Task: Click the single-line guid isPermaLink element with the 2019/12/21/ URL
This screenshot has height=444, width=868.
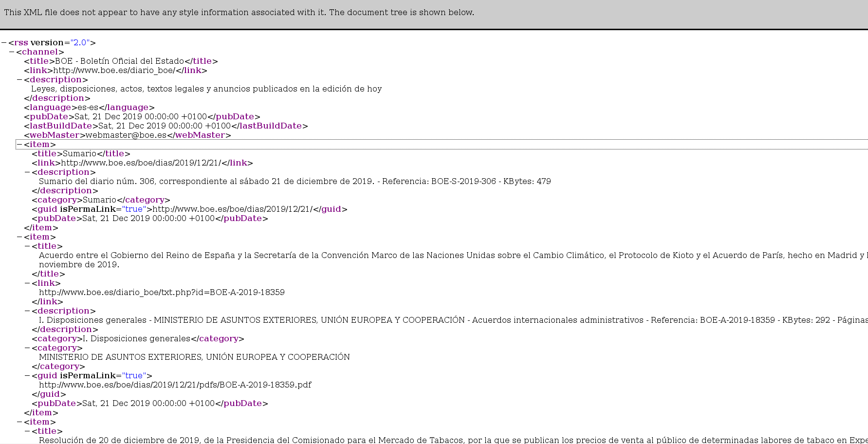Action: tap(189, 209)
